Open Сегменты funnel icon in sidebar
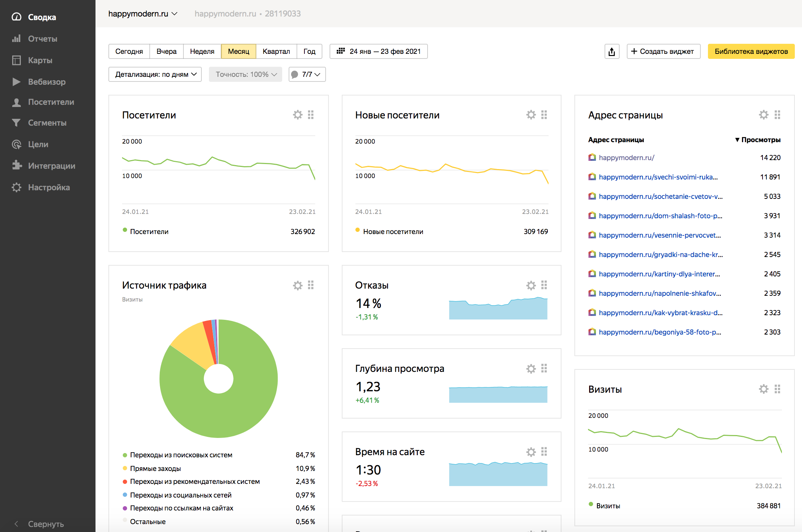The image size is (802, 532). point(16,123)
